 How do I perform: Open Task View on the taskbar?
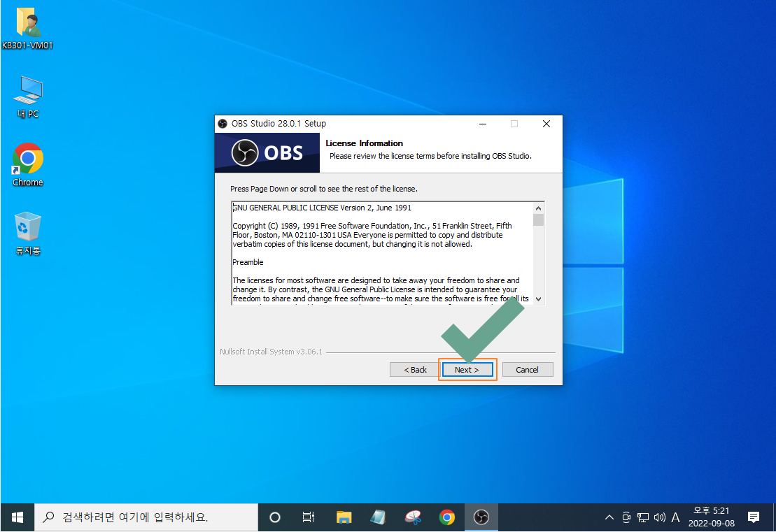tap(309, 517)
